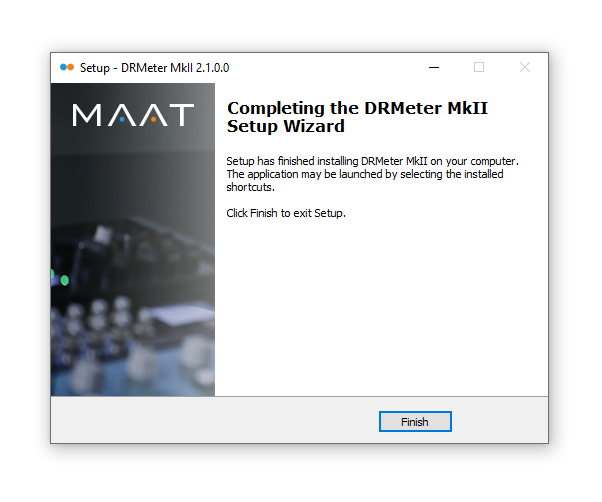Click the orange dot inside the MAAT logo

[153, 119]
